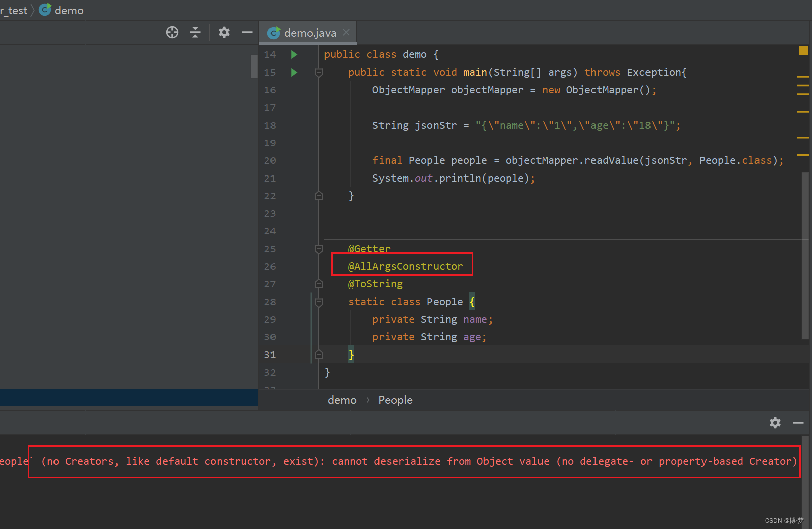The height and width of the screenshot is (529, 812).
Task: Select People in editor breadcrumb
Action: [x=395, y=400]
